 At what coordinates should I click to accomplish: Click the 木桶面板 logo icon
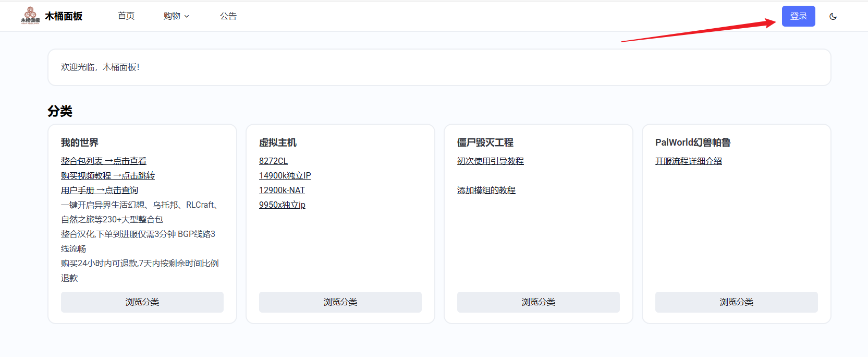pos(30,16)
